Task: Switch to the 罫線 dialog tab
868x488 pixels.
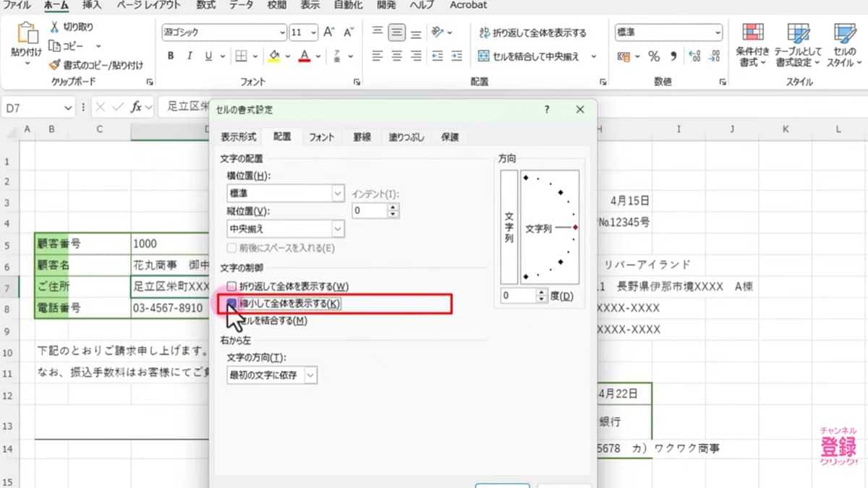Action: coord(362,137)
